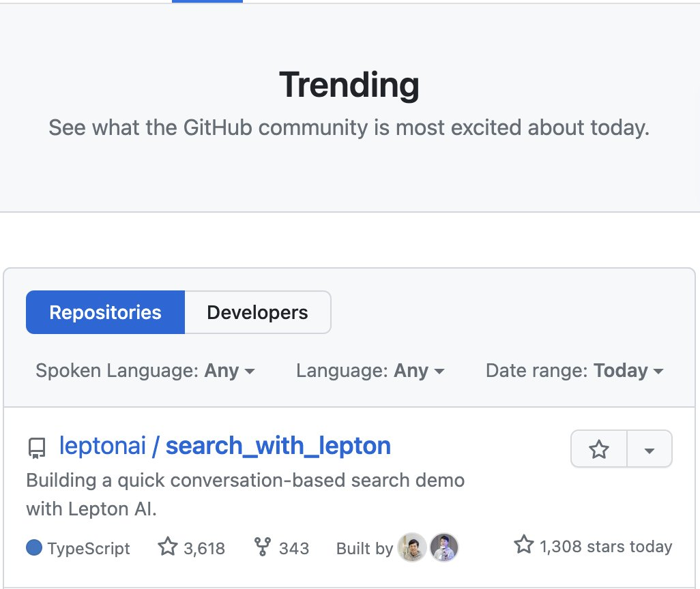Switch to the Developers tab
The height and width of the screenshot is (589, 700).
257,312
